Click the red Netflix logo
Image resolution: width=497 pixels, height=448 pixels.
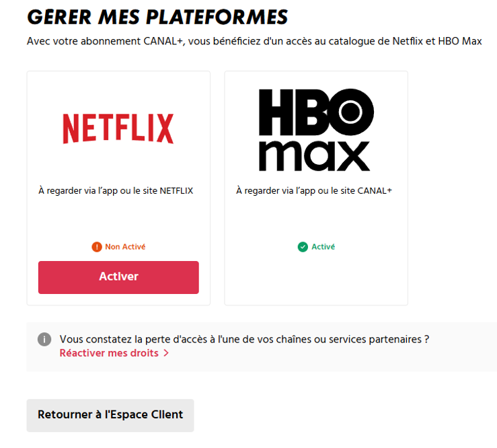[118, 128]
